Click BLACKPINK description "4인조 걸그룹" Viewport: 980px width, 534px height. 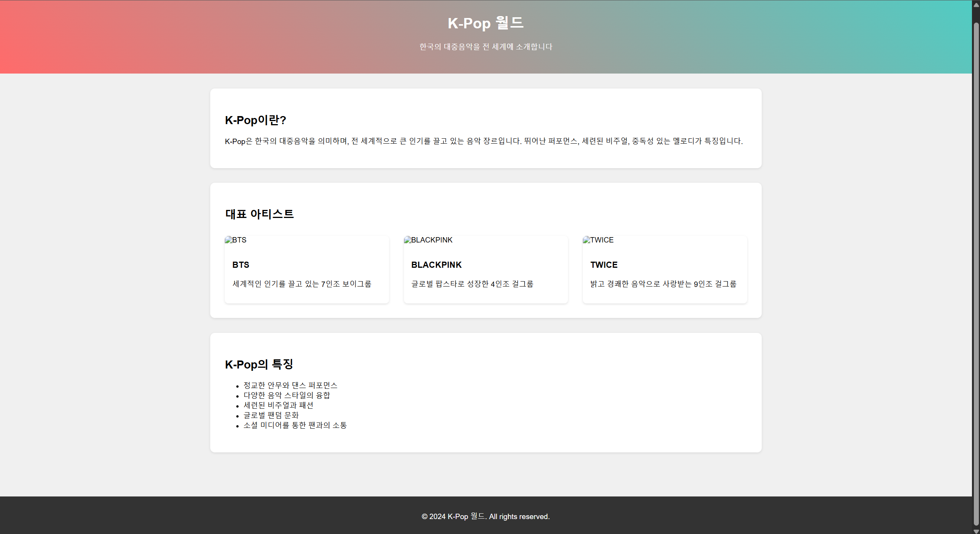[x=512, y=284]
